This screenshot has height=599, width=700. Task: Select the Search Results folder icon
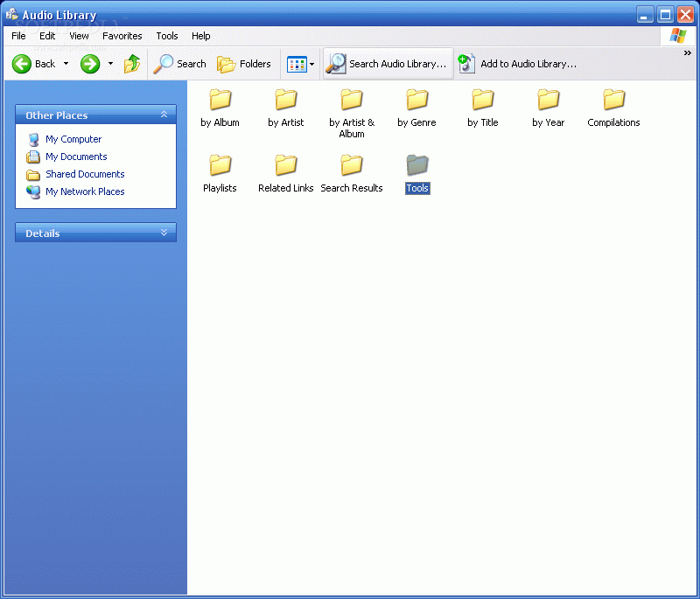(x=352, y=164)
